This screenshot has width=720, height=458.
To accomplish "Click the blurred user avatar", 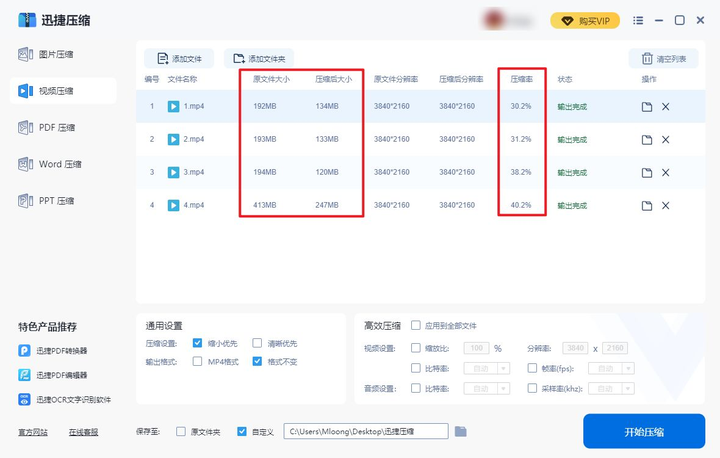I will click(x=494, y=21).
